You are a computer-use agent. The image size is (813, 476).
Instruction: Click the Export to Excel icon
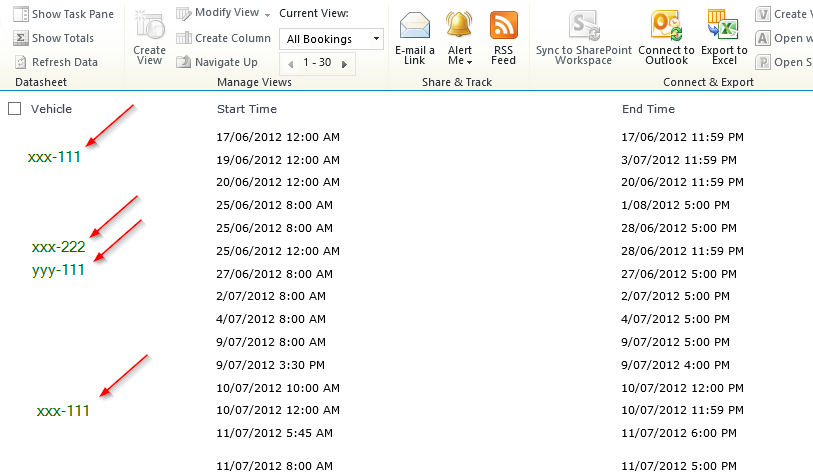pos(723,25)
